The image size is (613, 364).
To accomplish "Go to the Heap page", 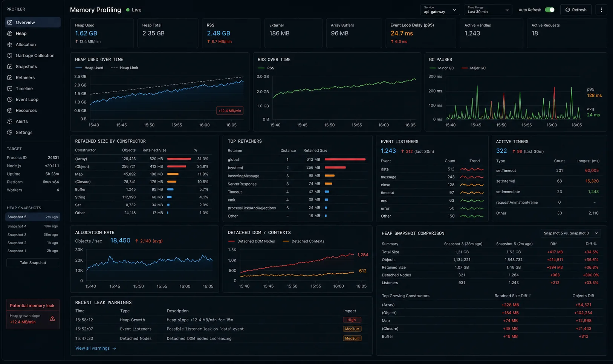I will 33,34.
